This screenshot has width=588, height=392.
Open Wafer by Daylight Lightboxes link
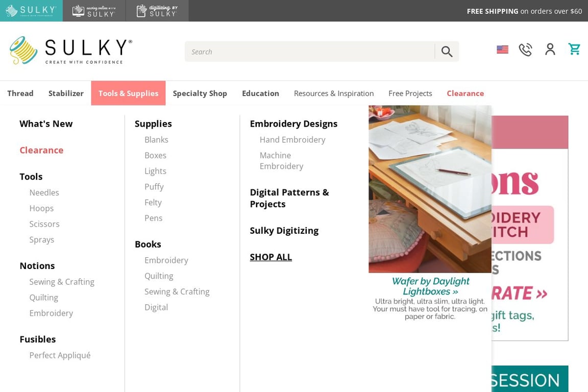click(x=430, y=286)
